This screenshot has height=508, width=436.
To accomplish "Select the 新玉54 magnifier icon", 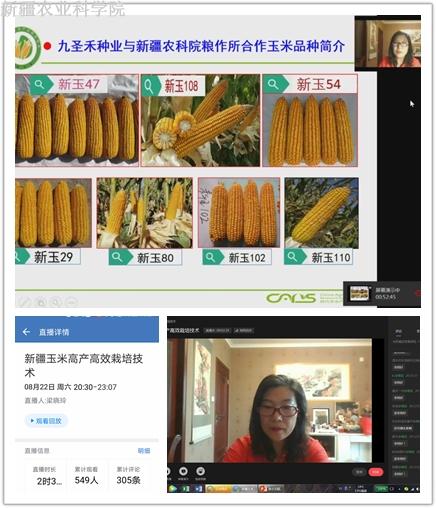I will [274, 84].
